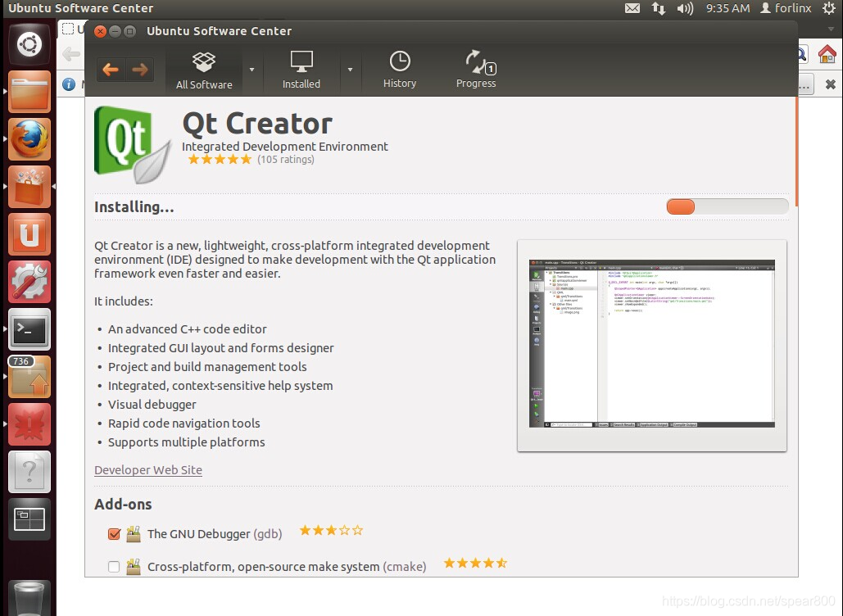Go back with the orange left arrow

click(x=111, y=70)
